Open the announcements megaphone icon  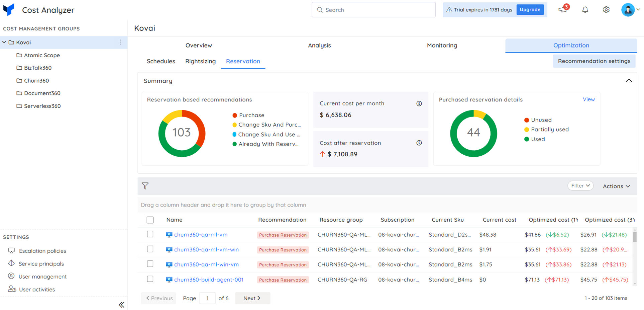click(562, 10)
